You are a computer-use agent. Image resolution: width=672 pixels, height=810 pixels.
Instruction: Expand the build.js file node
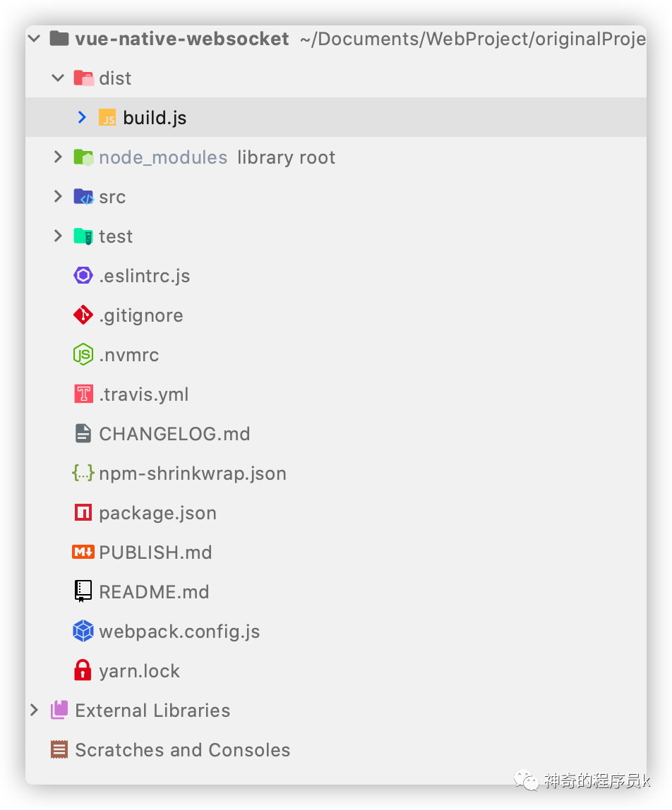(x=82, y=117)
